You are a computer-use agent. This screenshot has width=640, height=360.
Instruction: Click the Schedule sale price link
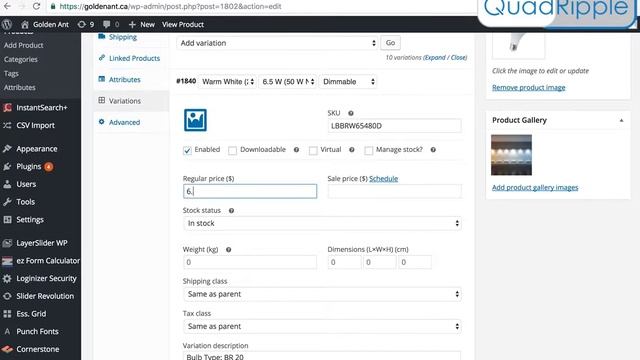tap(383, 179)
